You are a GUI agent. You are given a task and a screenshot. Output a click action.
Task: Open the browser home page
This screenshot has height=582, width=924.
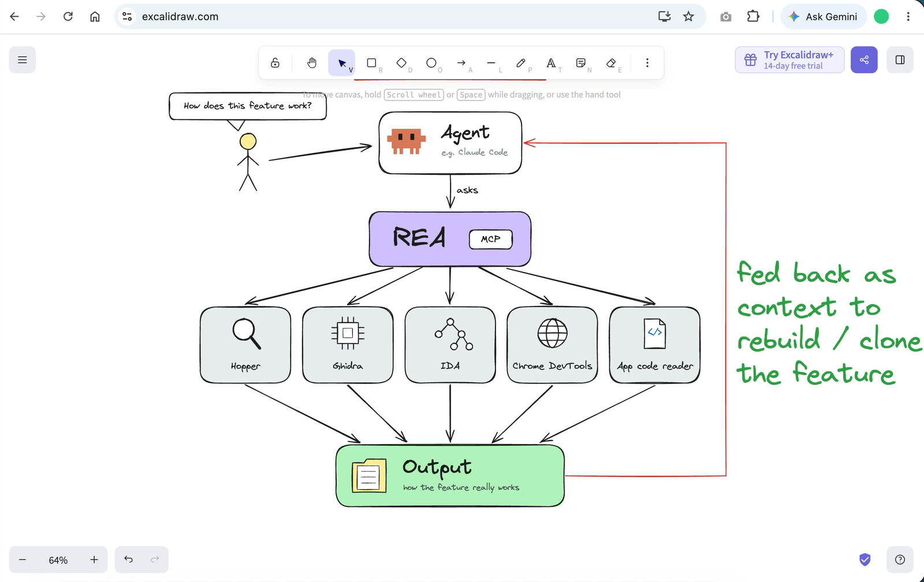95,17
